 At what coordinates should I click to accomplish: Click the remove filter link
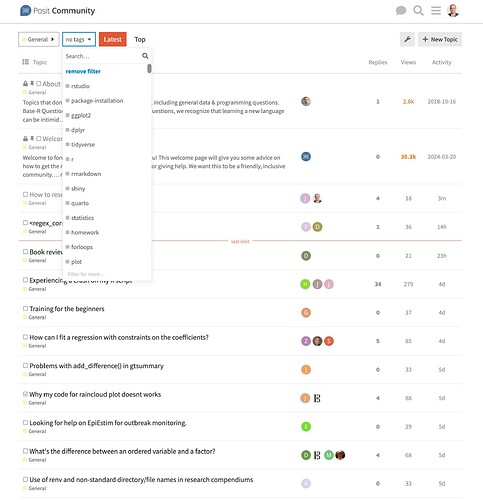[83, 71]
